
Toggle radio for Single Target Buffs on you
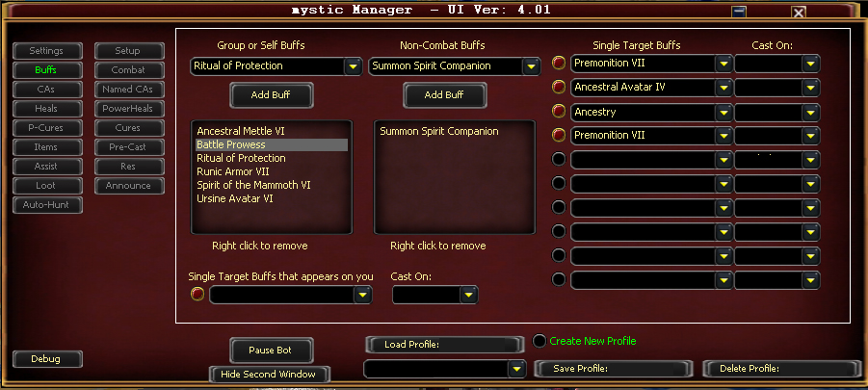pos(197,294)
